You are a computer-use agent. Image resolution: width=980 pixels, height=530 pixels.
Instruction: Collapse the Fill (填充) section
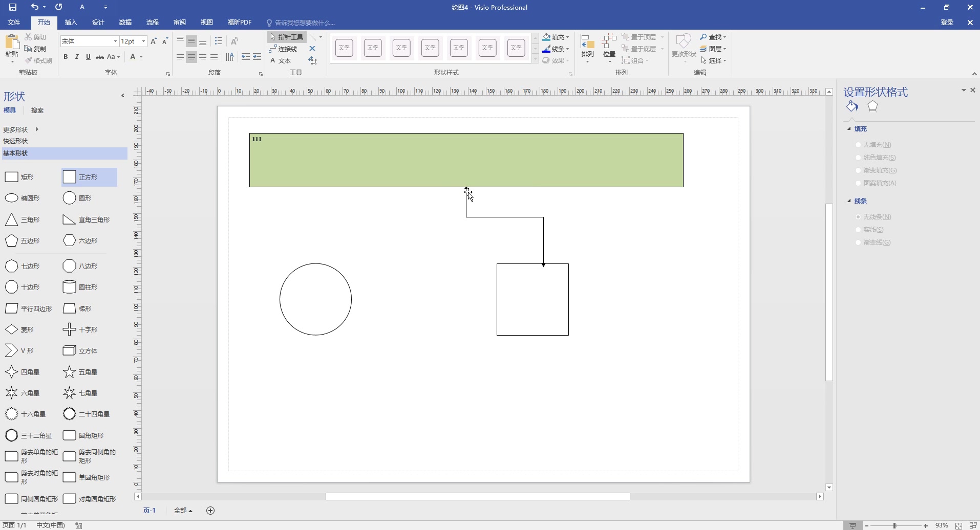pos(849,129)
